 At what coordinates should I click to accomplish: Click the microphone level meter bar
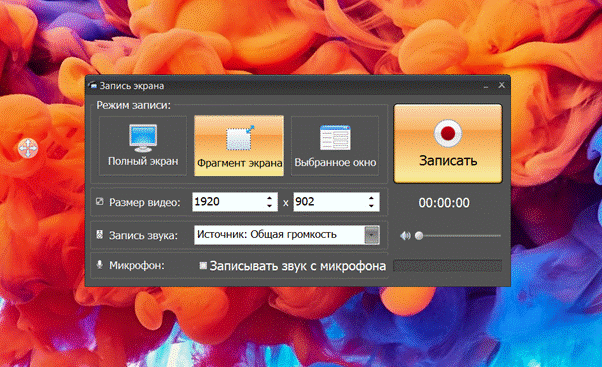448,266
